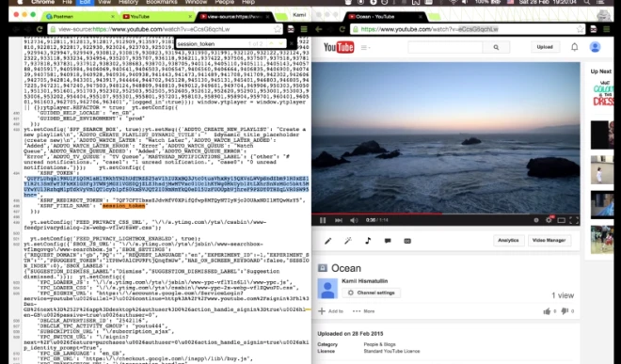Pause the Ocean video playback
Image resolution: width=621 pixels, height=364 pixels.
click(323, 220)
